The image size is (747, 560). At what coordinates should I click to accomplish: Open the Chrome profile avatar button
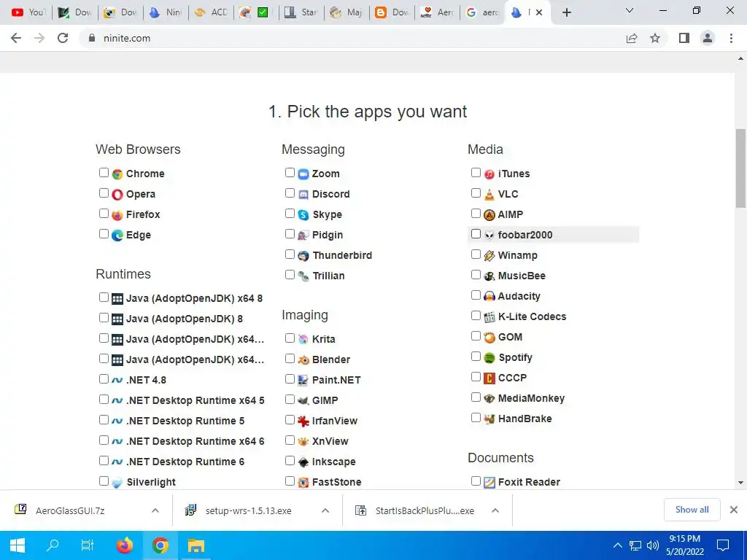(708, 38)
